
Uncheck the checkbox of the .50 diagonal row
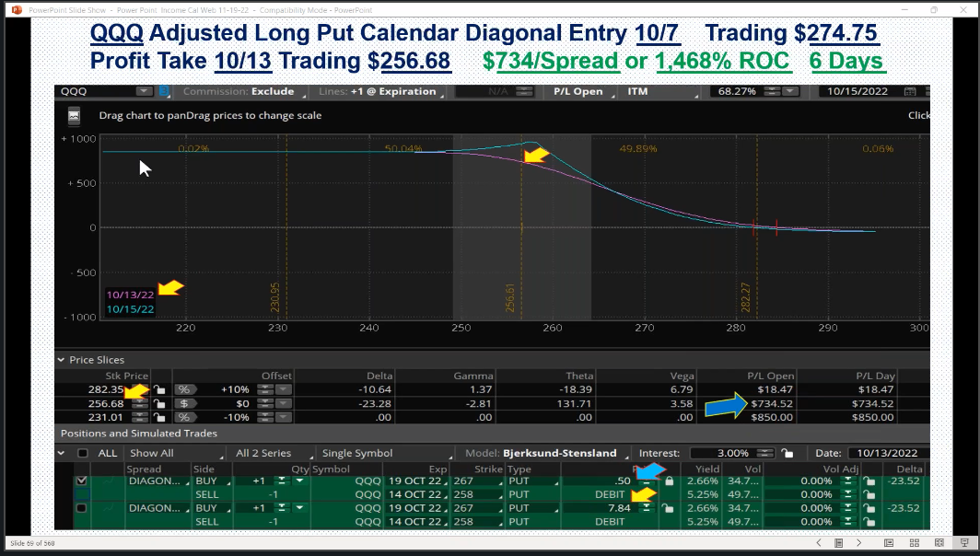point(81,481)
